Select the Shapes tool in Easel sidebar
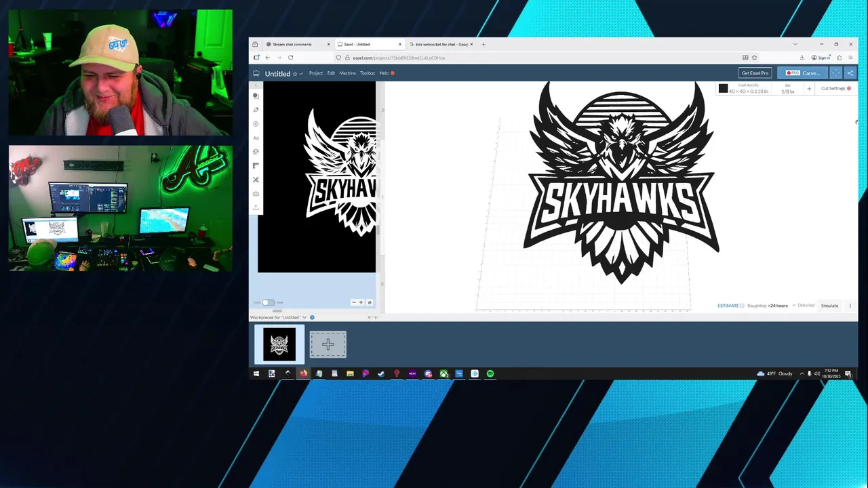This screenshot has height=488, width=868. point(256,96)
